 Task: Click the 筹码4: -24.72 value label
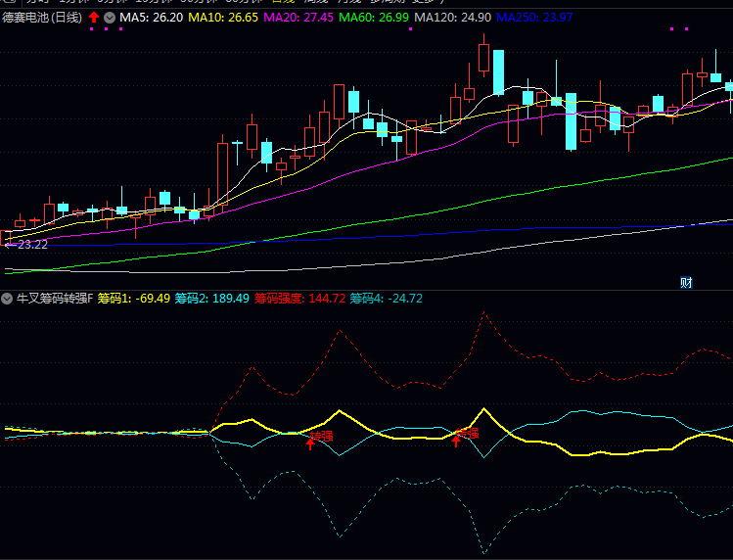[x=386, y=298]
